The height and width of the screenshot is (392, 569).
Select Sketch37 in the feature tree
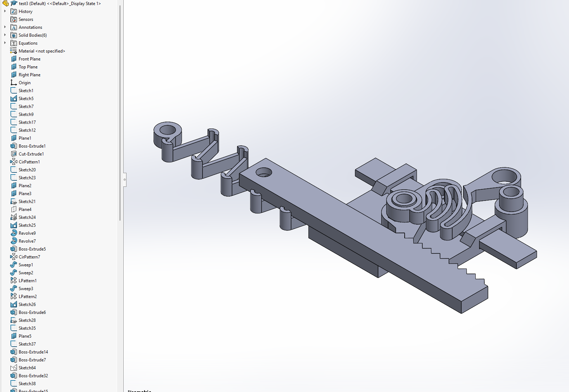27,344
